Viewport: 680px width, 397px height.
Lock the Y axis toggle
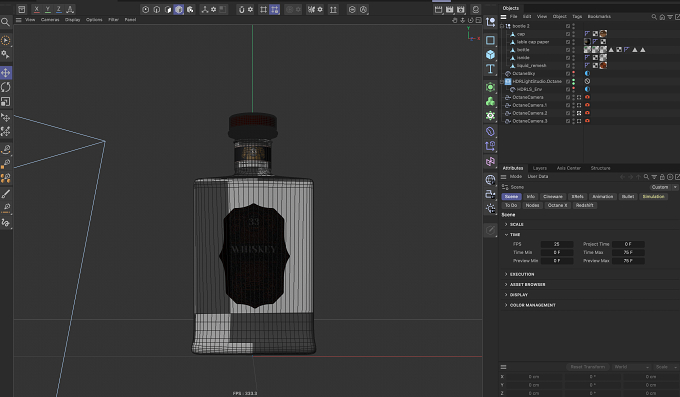pyautogui.click(x=48, y=9)
